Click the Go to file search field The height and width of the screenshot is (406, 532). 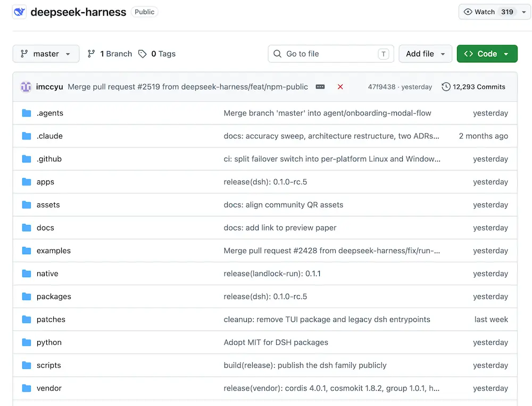(331, 54)
